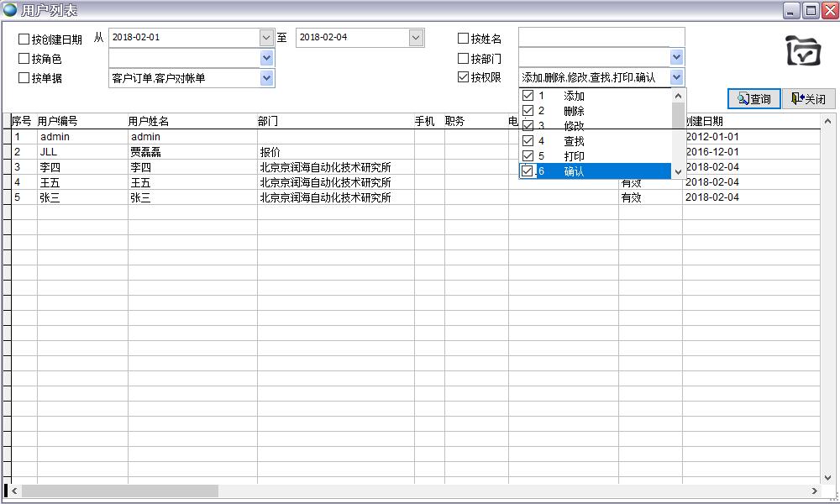Open the start date 2018-02-01 dropdown
Image resolution: width=840 pixels, height=504 pixels.
(x=266, y=38)
